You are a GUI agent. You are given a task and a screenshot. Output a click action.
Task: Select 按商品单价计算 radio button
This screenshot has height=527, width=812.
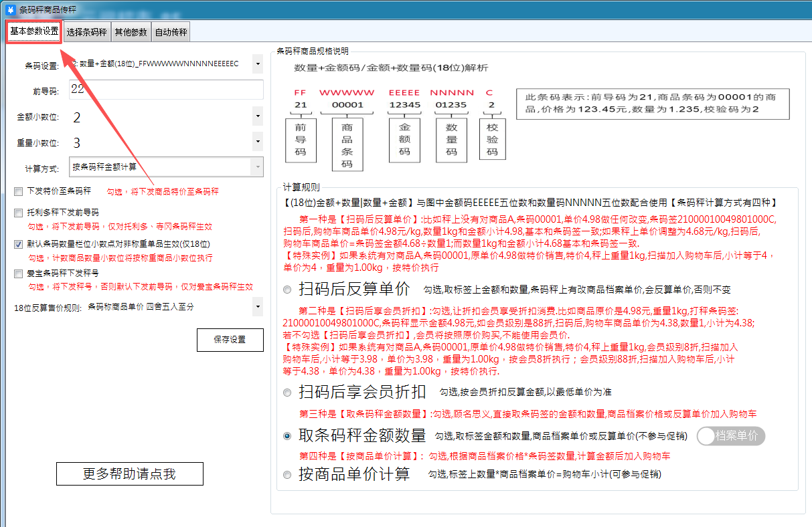tap(287, 475)
